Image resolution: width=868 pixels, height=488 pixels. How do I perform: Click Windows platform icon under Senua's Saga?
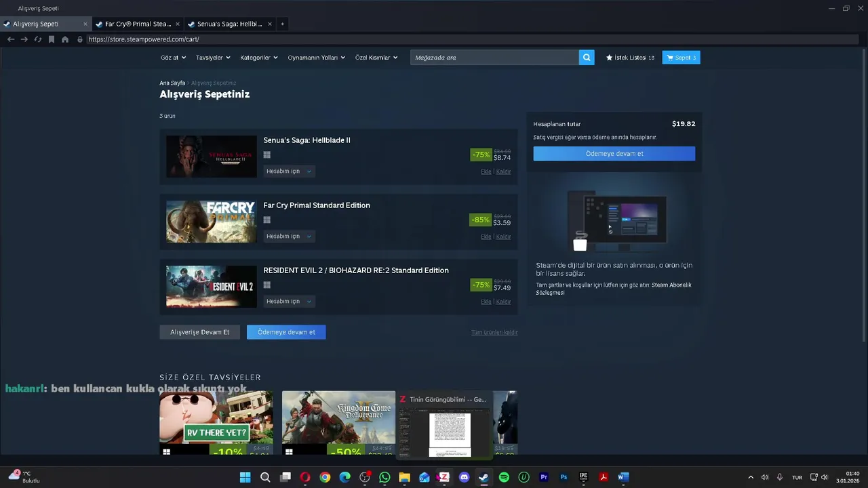pyautogui.click(x=267, y=155)
